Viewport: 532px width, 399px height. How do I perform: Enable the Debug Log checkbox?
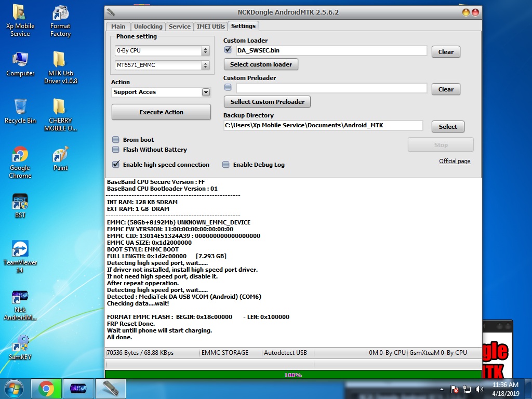pos(225,165)
